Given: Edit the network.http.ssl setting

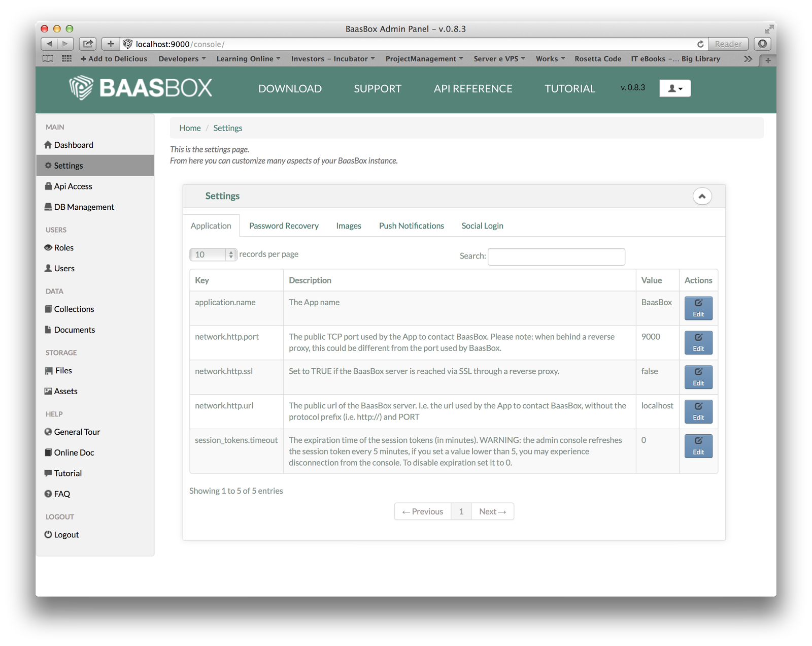Looking at the screenshot, I should point(698,377).
